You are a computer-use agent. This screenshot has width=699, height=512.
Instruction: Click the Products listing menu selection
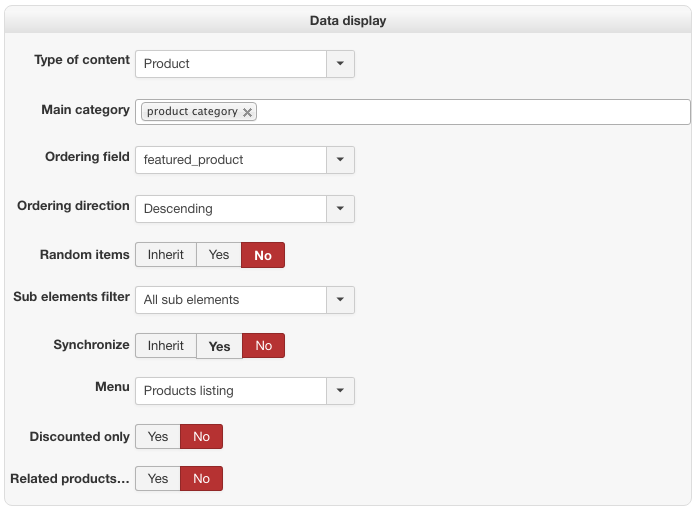pyautogui.click(x=230, y=391)
